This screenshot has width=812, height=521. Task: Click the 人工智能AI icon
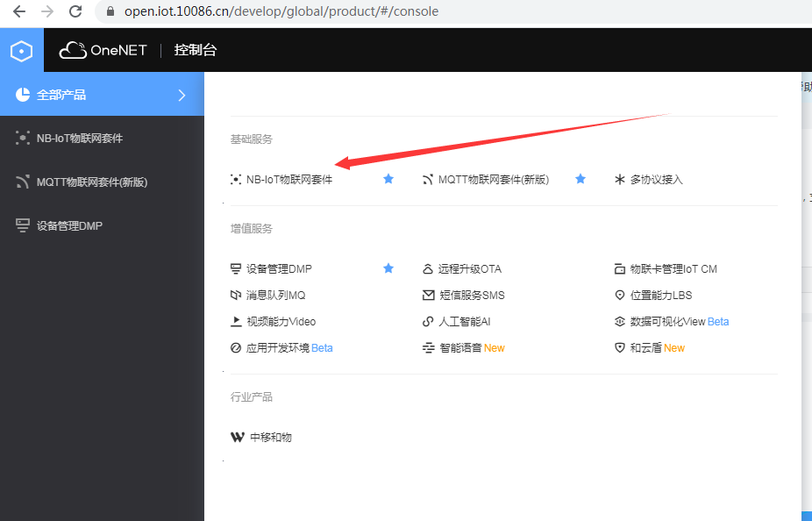(428, 322)
